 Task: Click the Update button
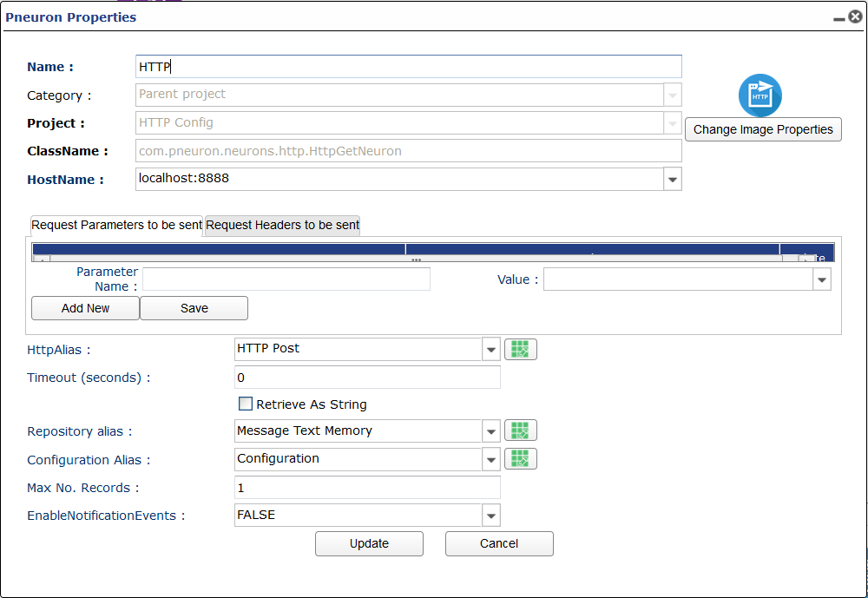click(x=369, y=543)
